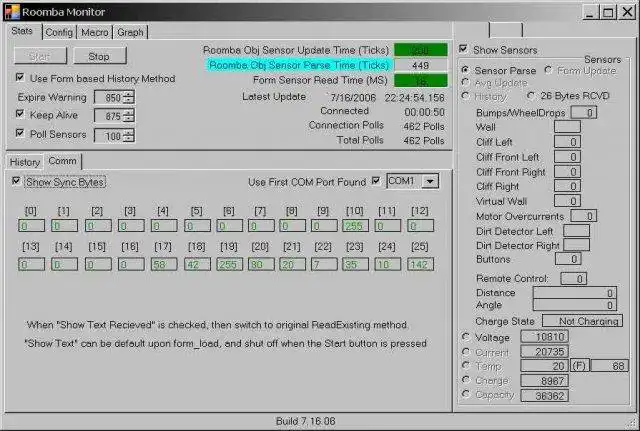Click the Motor Overcurrents value box
640x431 pixels.
(584, 216)
